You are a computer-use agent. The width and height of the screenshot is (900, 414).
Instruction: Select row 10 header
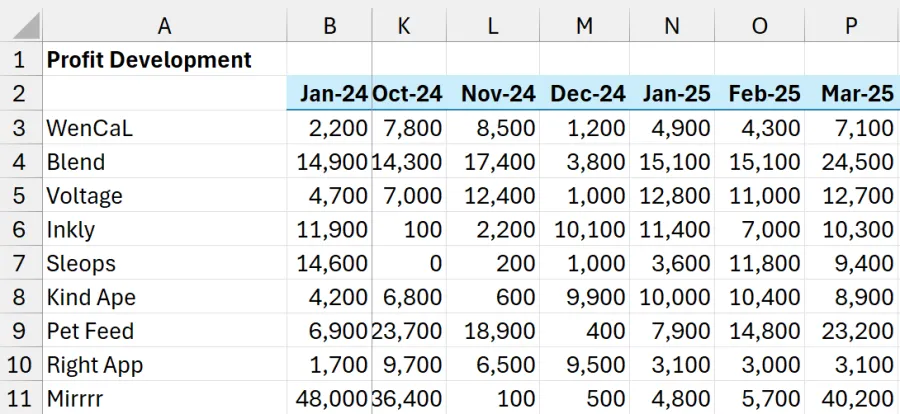(x=21, y=364)
